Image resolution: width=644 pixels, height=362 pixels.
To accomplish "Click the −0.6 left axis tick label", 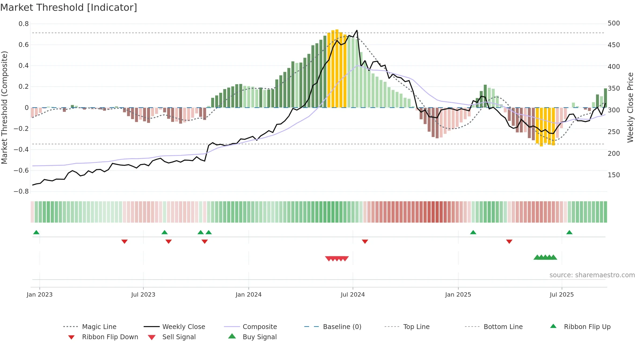I will click(x=21, y=170).
